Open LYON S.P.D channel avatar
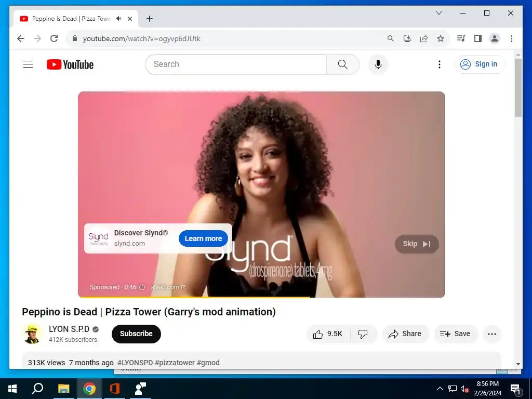 [x=32, y=334]
